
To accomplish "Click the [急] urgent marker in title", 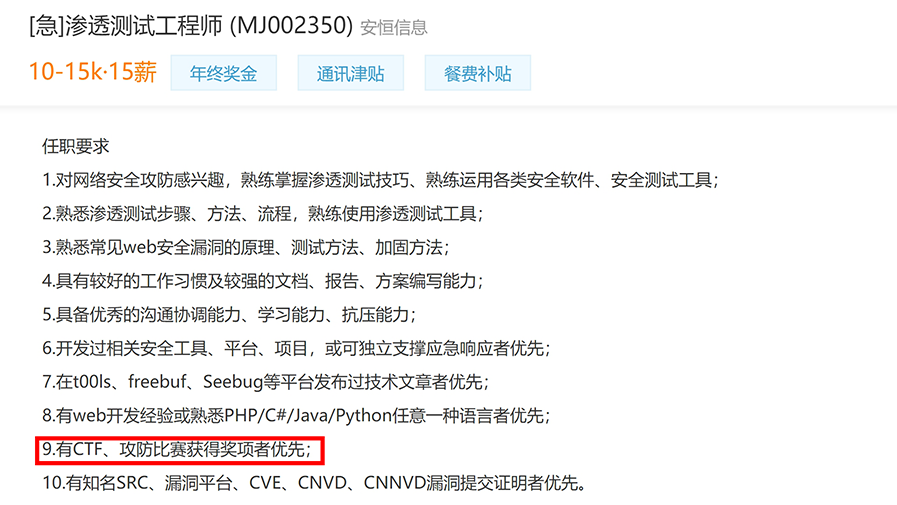I will [x=46, y=26].
